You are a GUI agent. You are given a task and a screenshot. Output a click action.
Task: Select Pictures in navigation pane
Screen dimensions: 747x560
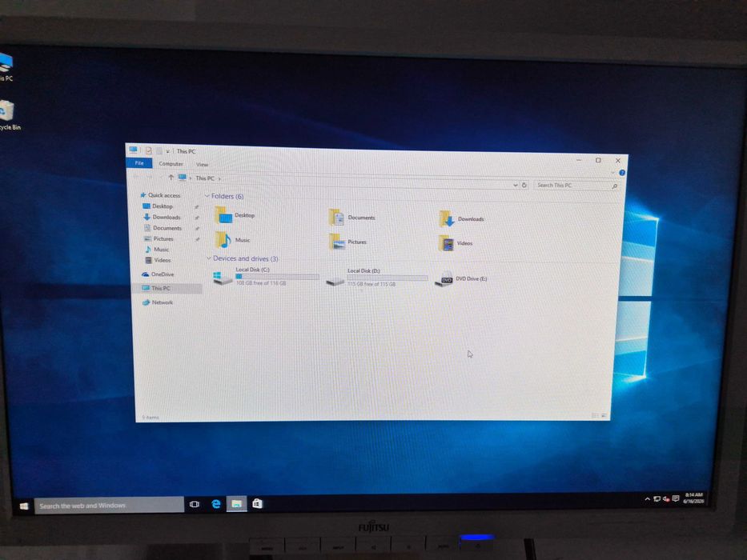[x=159, y=238]
